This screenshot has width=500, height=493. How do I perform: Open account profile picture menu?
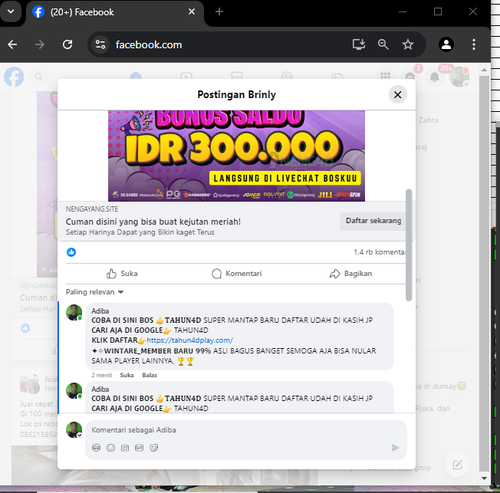coord(459,77)
